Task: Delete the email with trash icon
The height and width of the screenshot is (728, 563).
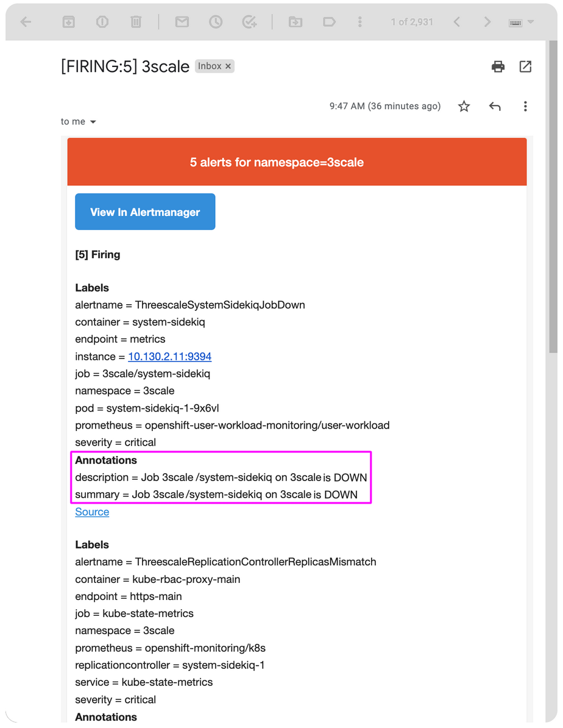Action: [x=135, y=22]
